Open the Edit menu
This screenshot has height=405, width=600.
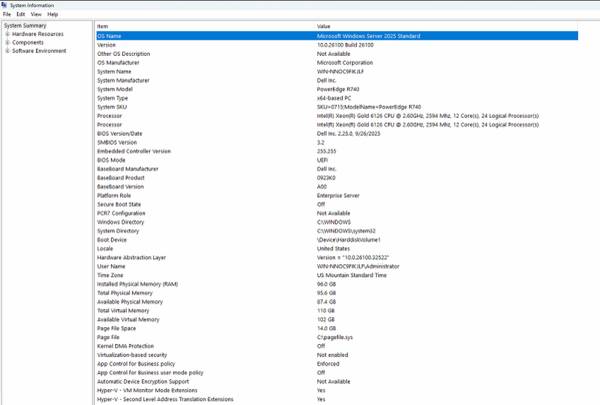tap(20, 15)
